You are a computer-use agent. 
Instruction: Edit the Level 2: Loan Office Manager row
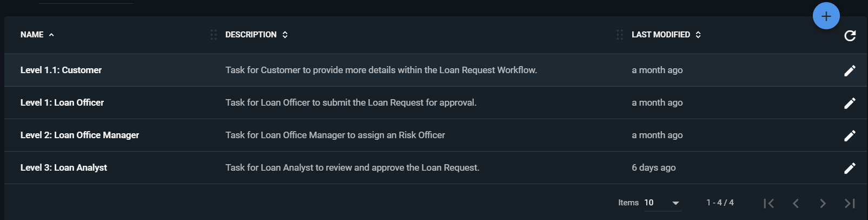coord(850,135)
